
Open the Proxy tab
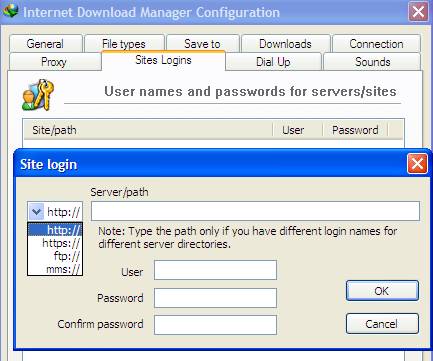click(x=54, y=62)
